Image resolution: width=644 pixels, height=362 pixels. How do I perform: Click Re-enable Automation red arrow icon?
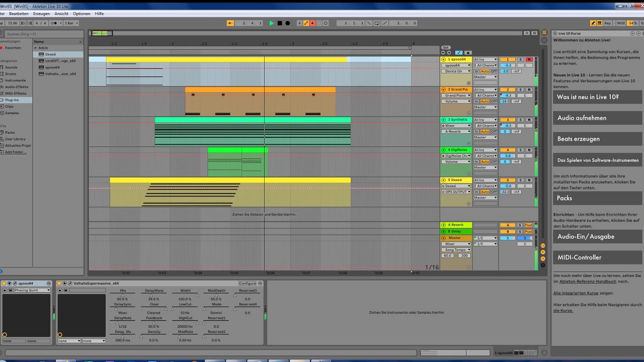pos(312,23)
